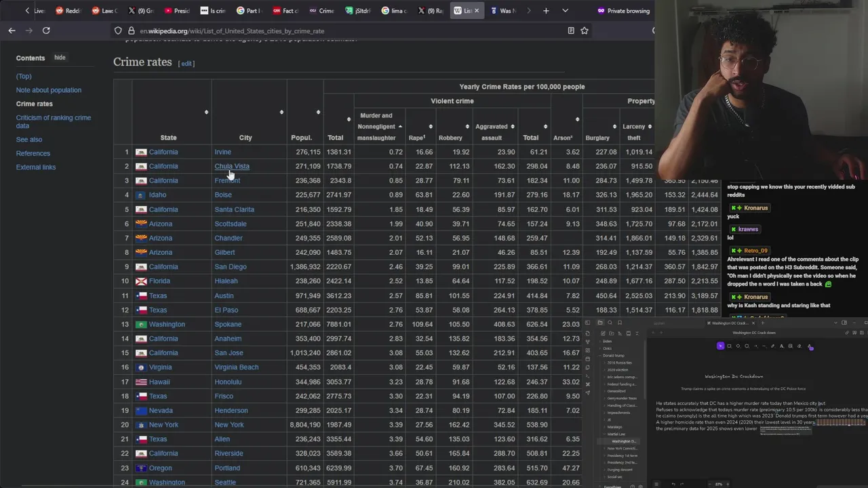The image size is (868, 488).
Task: Click the External links contents entry
Action: click(x=36, y=167)
